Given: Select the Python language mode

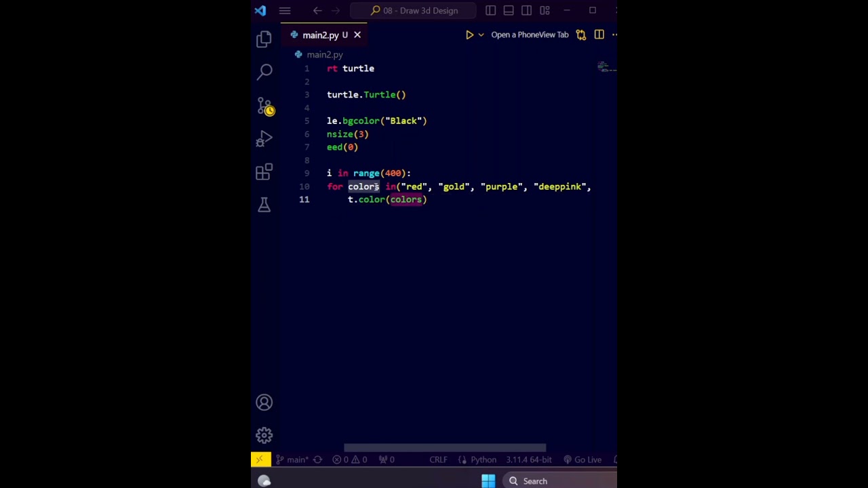Looking at the screenshot, I should 484,460.
